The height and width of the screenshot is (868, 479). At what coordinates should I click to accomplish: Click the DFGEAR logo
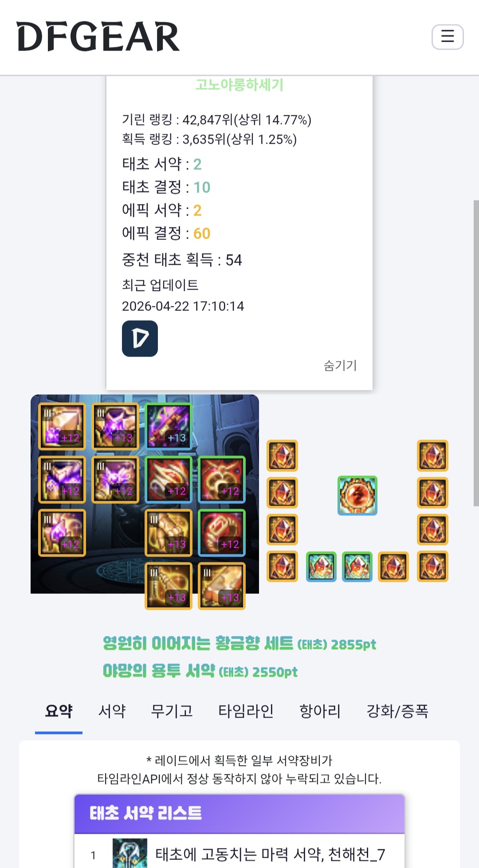pyautogui.click(x=98, y=37)
